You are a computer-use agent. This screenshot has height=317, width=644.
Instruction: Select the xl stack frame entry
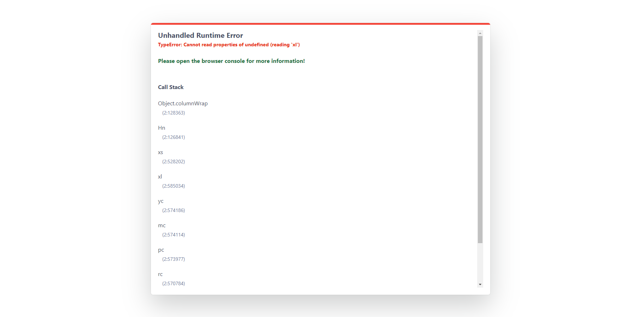[x=160, y=177]
